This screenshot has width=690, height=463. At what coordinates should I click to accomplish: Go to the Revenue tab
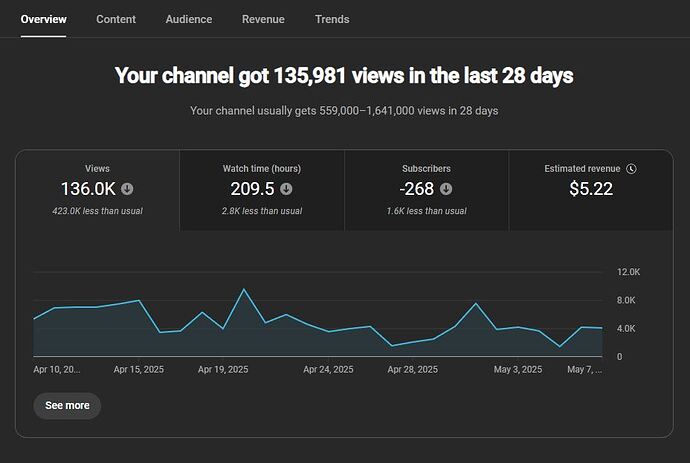[x=263, y=19]
